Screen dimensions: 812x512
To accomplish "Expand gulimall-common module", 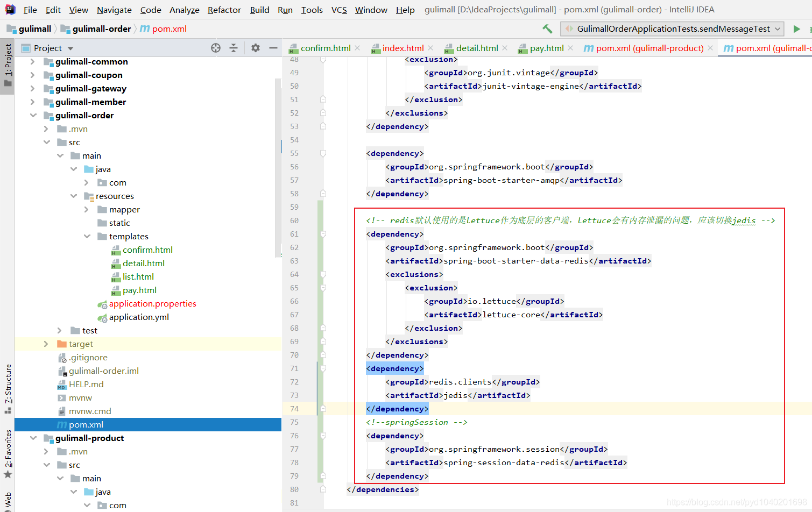I will point(33,61).
